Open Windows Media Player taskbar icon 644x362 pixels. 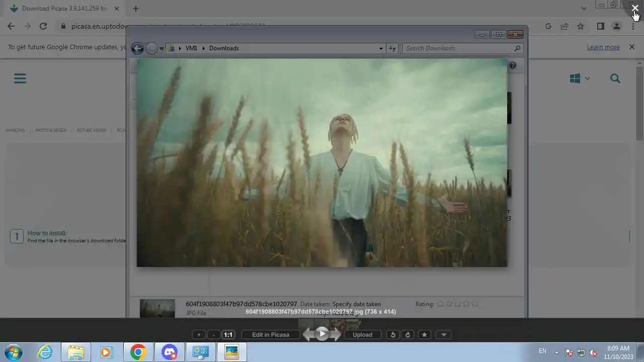106,352
